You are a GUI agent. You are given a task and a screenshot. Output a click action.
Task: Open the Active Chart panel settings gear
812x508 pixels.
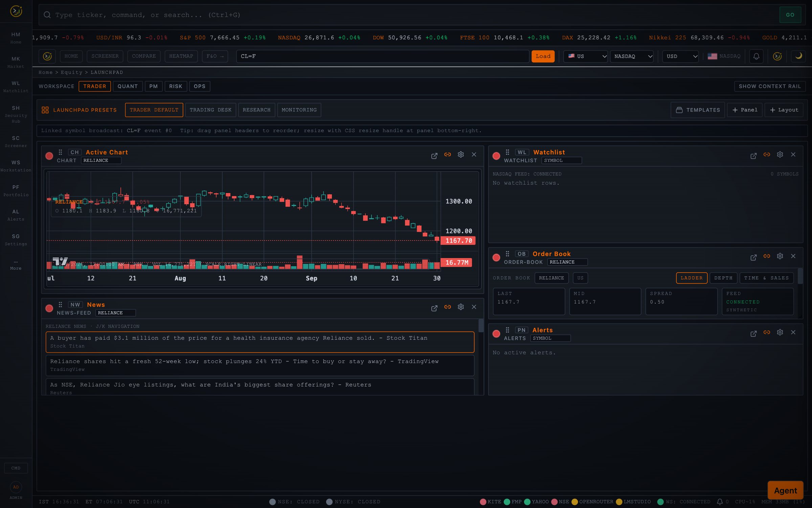click(461, 154)
